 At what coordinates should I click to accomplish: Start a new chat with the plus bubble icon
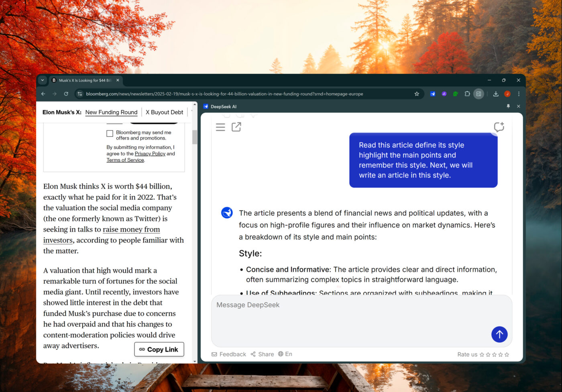(x=499, y=127)
